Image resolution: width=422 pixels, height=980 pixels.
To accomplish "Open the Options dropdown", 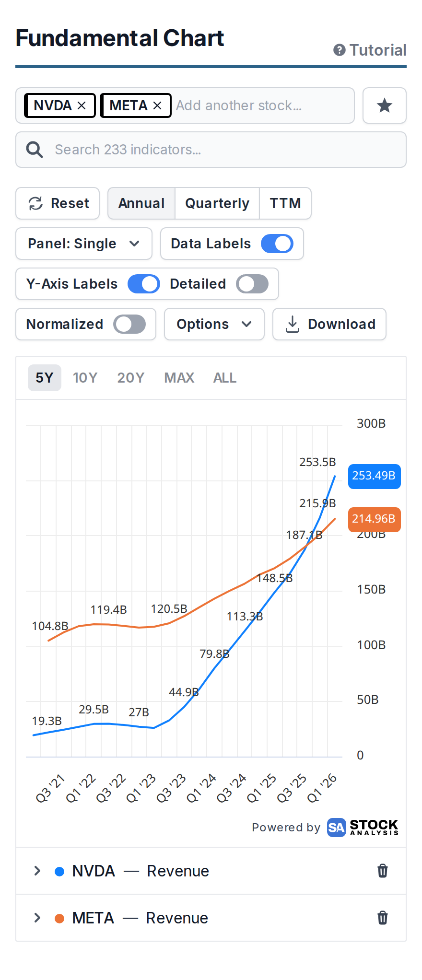I will pos(214,324).
